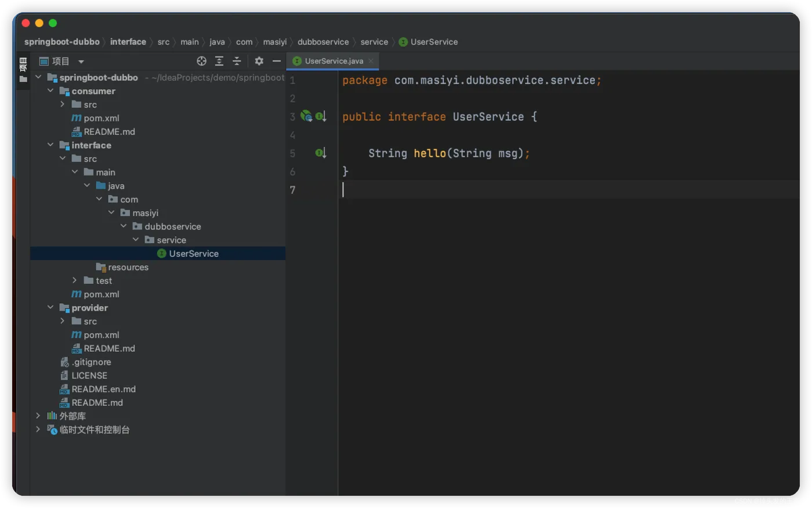Expand the test folder node
This screenshot has width=812, height=508.
point(75,280)
